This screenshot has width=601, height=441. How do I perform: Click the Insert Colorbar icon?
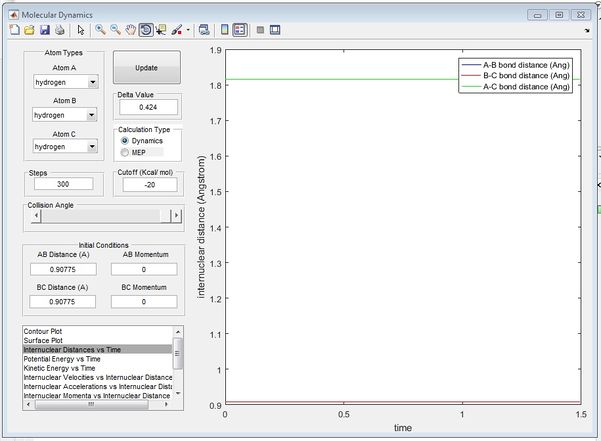[x=225, y=30]
